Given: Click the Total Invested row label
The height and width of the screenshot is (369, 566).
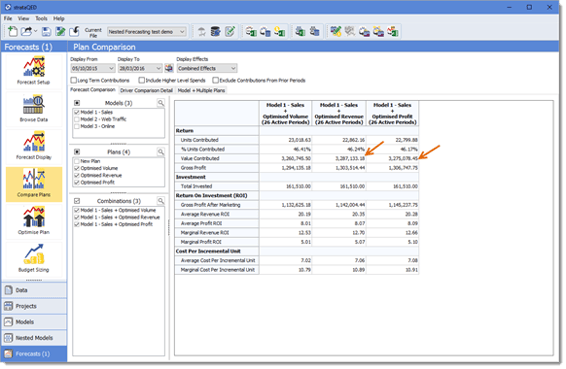Looking at the screenshot, I should (196, 186).
